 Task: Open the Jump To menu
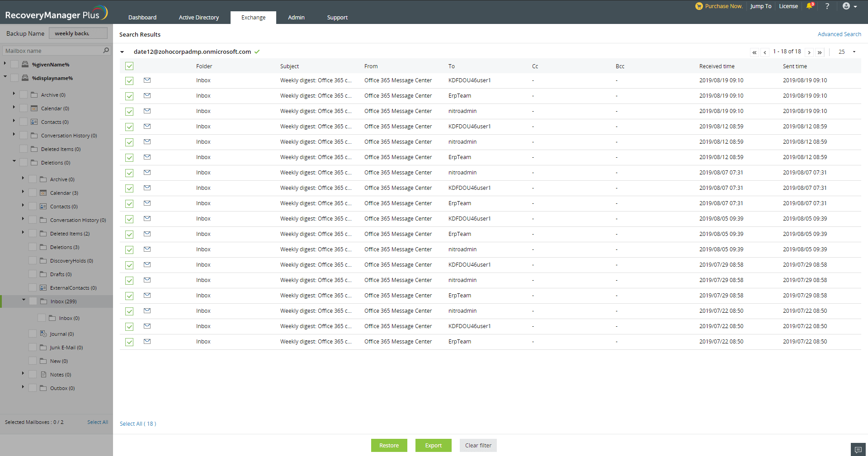(x=761, y=6)
